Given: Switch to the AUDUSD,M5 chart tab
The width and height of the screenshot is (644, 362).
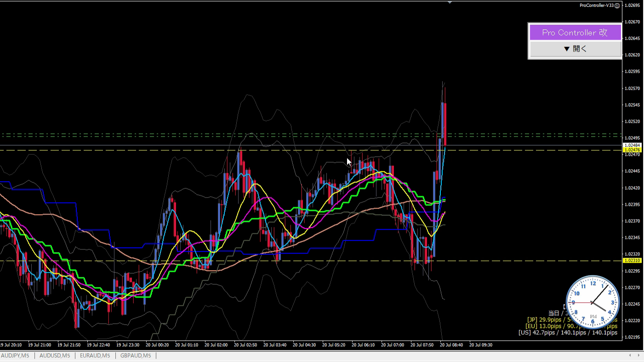Looking at the screenshot, I should coord(55,356).
